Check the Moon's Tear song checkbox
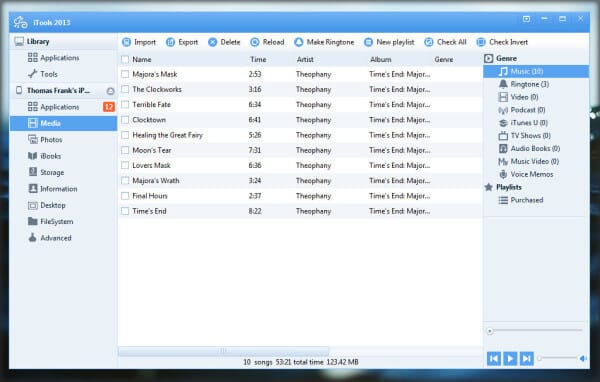The height and width of the screenshot is (382, 600). click(x=125, y=150)
